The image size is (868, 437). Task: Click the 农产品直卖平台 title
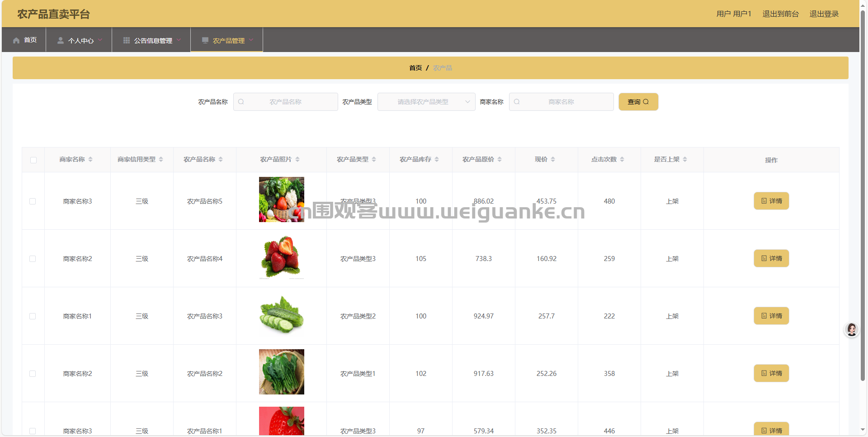tap(54, 14)
